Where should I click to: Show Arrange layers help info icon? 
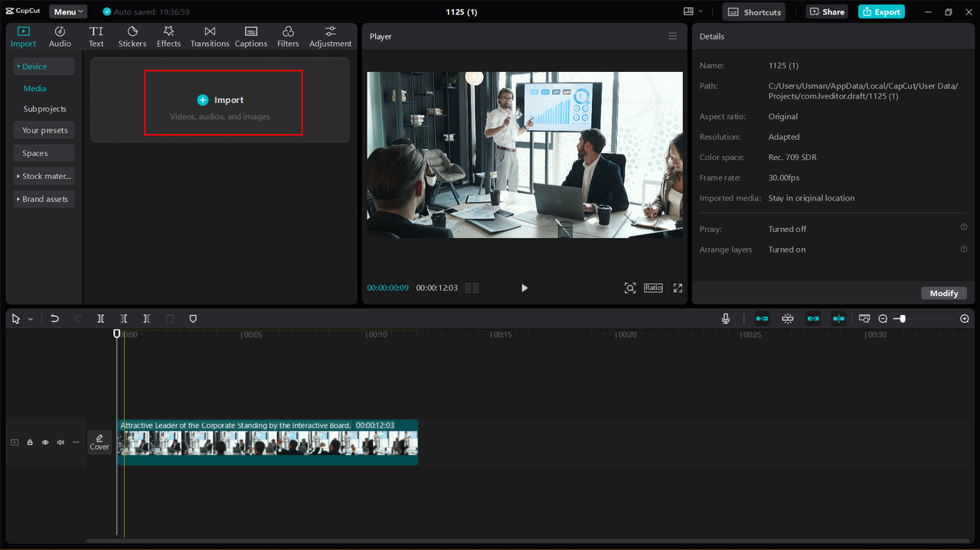coord(964,249)
